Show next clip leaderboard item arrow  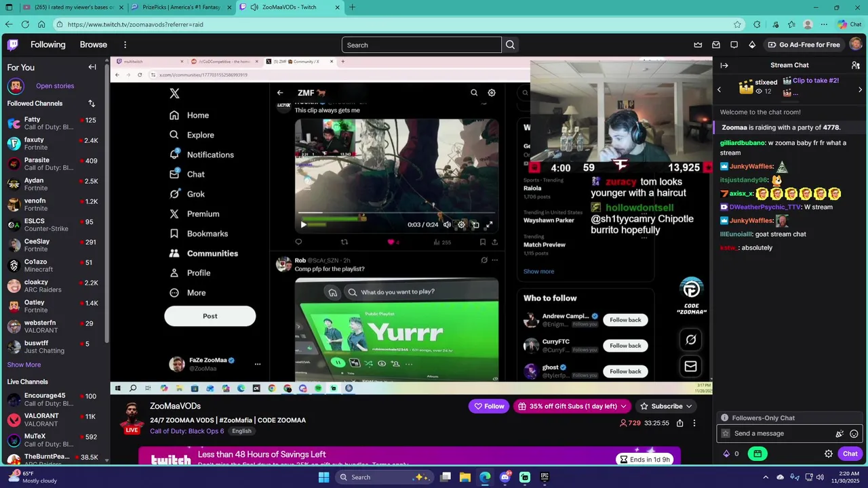(x=860, y=89)
